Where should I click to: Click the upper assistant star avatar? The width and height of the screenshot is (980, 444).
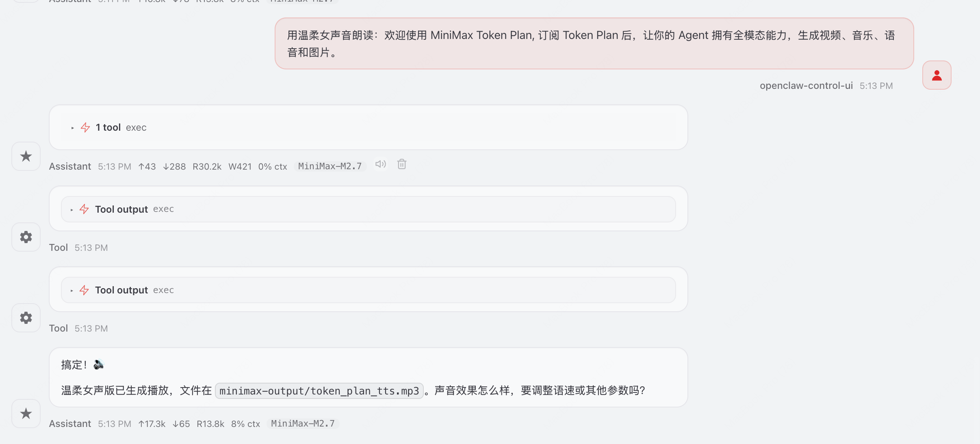26,156
